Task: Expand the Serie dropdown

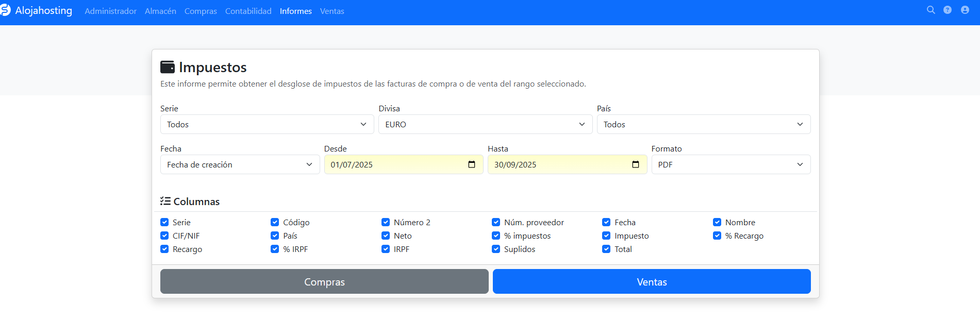Action: 267,124
